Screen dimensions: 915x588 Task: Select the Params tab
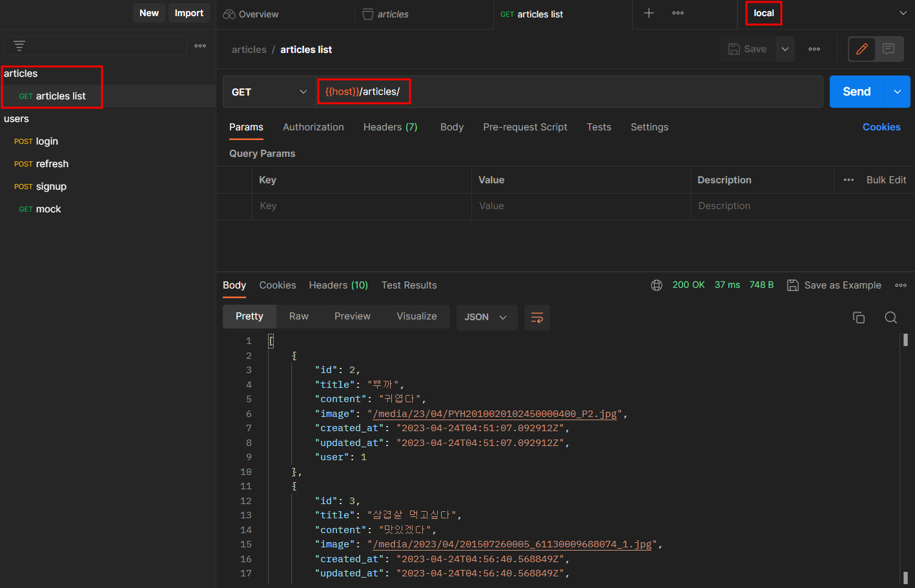[x=246, y=127]
